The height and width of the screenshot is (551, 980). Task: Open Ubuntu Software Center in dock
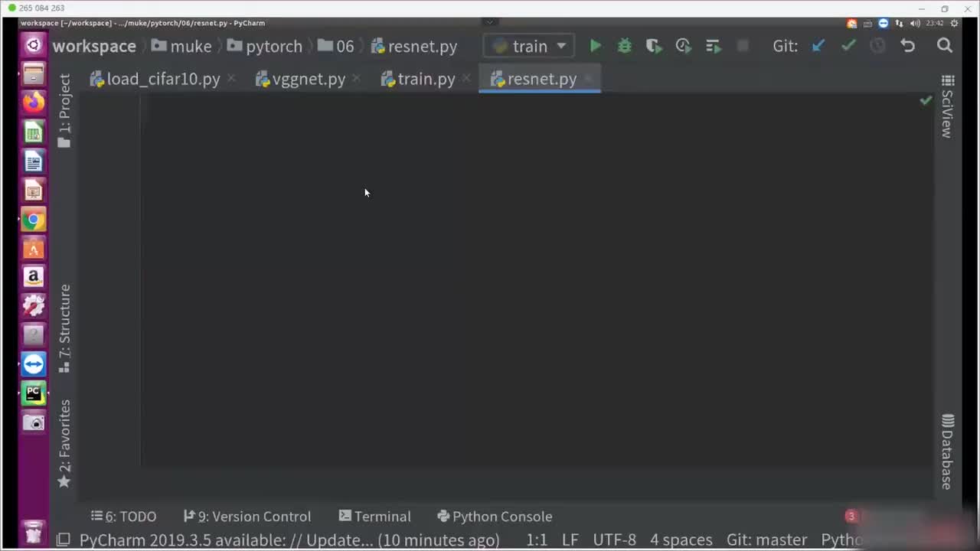(x=34, y=249)
